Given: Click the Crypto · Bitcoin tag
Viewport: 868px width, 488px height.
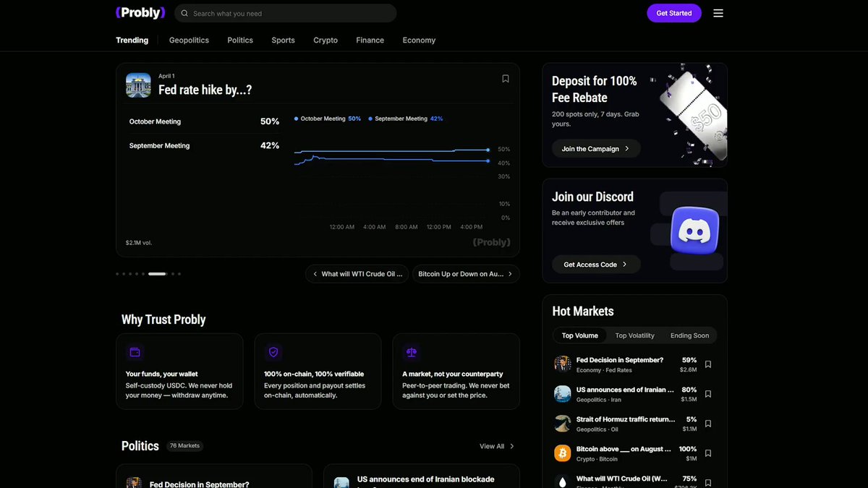Looking at the screenshot, I should 597,459.
